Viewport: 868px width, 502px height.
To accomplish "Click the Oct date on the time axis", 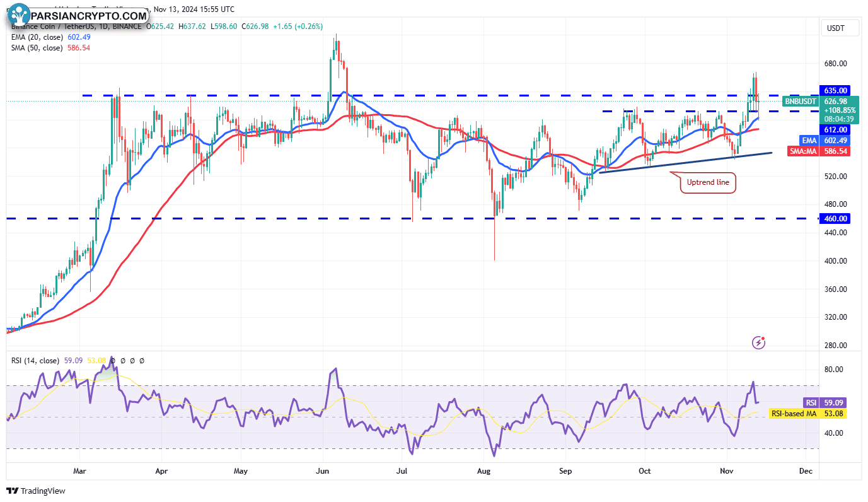I will pos(645,470).
